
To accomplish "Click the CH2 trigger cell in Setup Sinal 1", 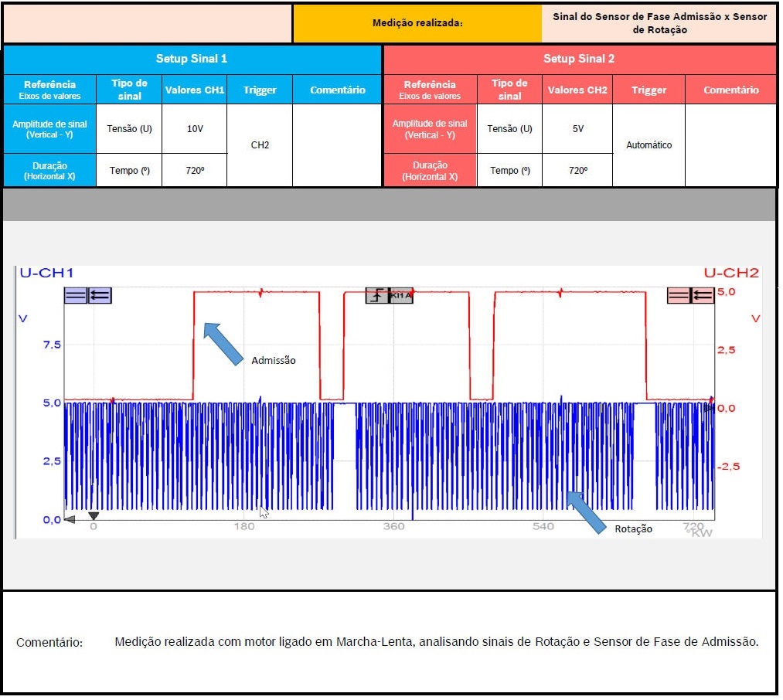I will pyautogui.click(x=260, y=145).
